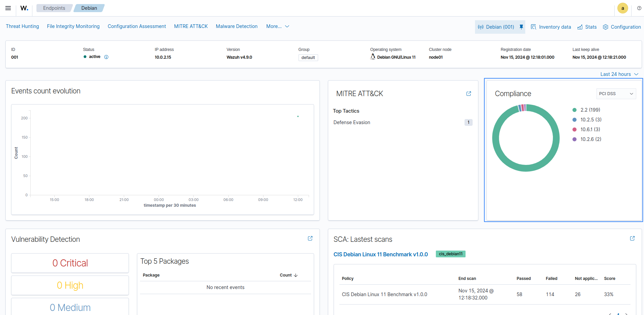Expand the More navigation dropdown
Viewport: 644px width, 315px height.
tap(277, 26)
